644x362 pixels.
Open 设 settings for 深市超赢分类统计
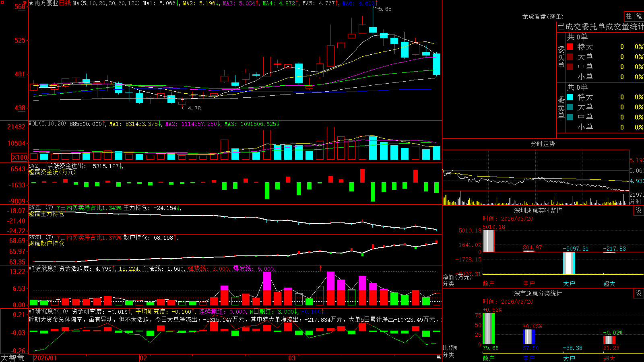pos(638,293)
